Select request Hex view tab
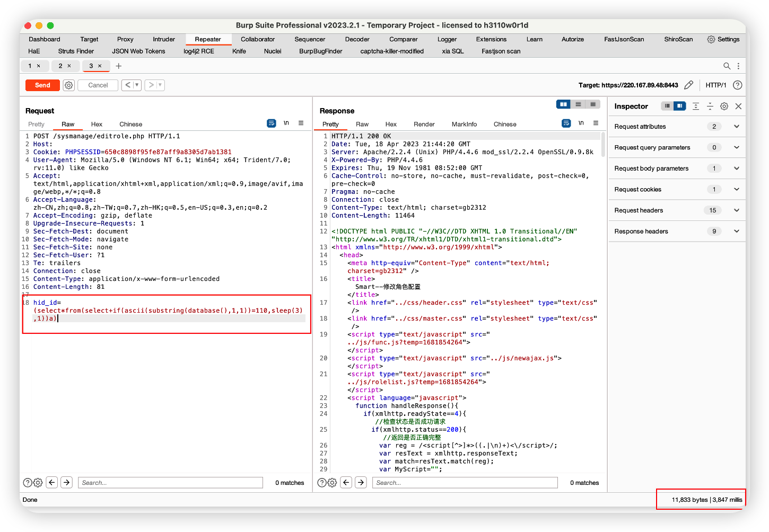769x532 pixels. 97,124
